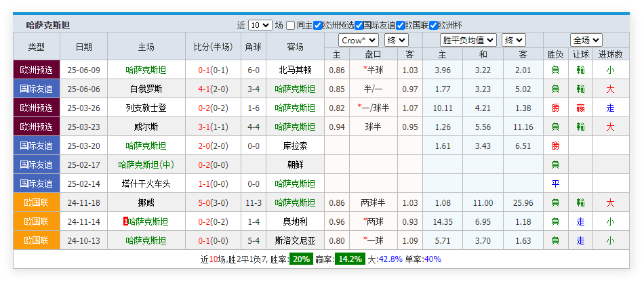Open the 终 dropdown beside 胜平负均值
Screen dimensions: 644x281
coord(513,40)
